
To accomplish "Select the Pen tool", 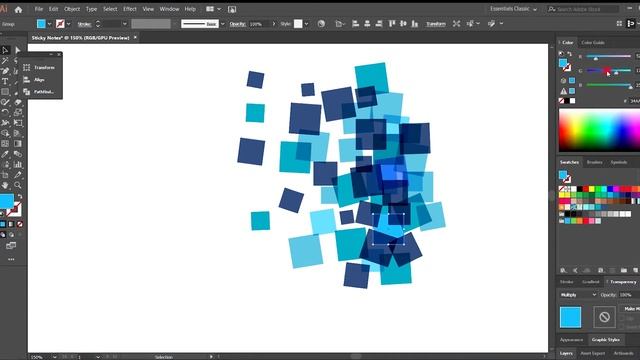I will pos(5,71).
